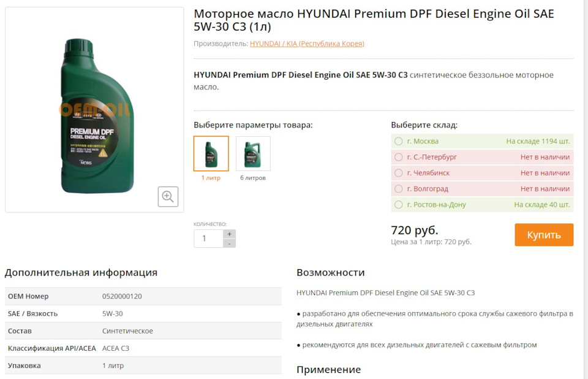This screenshot has height=379, width=588.
Task: Select the г. С.-Петербург warehouse radio button
Action: [399, 157]
